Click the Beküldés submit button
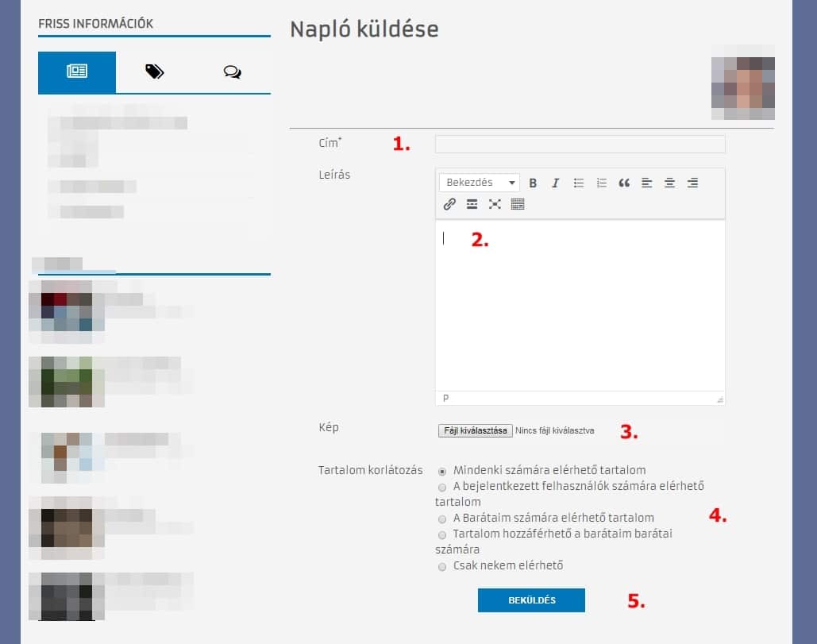Image resolution: width=817 pixels, height=644 pixels. [x=531, y=600]
